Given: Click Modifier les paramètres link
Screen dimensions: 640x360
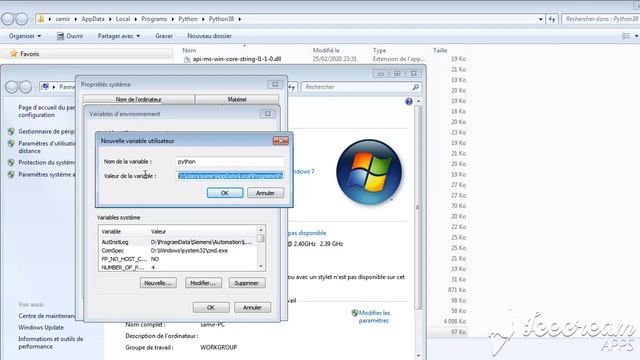Looking at the screenshot, I should [374, 317].
